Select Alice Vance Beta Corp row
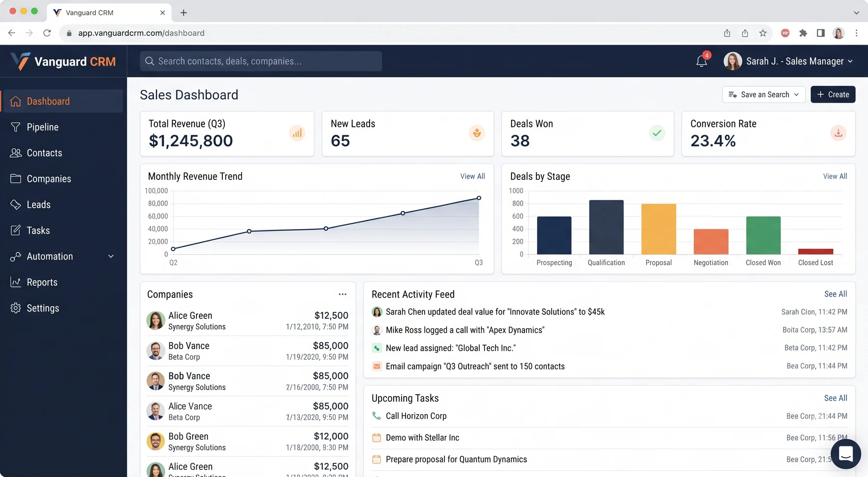The height and width of the screenshot is (477, 868). [x=248, y=411]
